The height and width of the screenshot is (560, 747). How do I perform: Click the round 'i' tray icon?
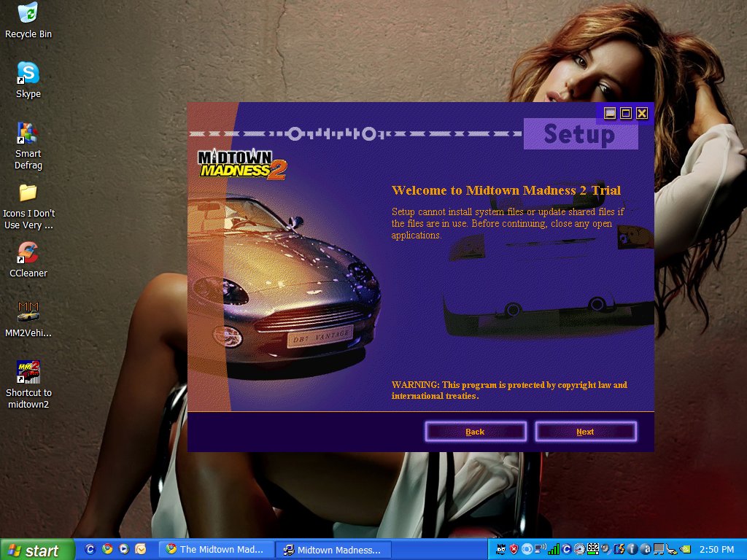[632, 549]
